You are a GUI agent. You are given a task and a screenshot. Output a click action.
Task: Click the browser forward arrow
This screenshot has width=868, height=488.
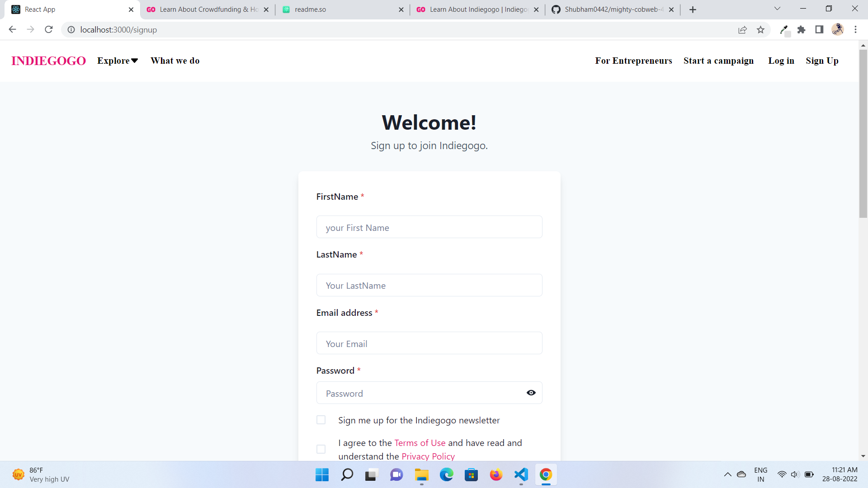tap(30, 29)
